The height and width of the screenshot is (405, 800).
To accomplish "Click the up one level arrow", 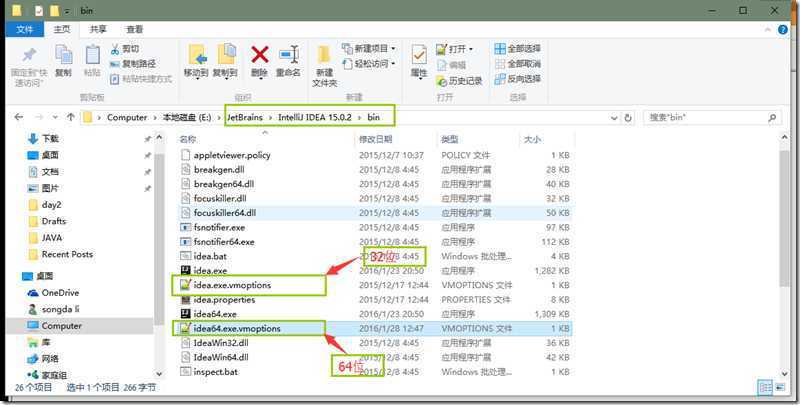I will [x=70, y=117].
